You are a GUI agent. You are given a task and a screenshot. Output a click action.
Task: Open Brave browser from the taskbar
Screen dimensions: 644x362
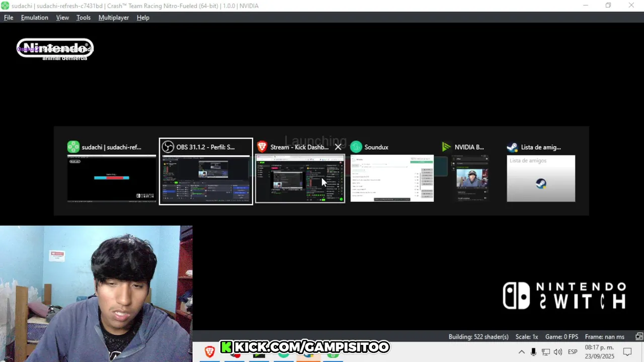click(x=210, y=351)
